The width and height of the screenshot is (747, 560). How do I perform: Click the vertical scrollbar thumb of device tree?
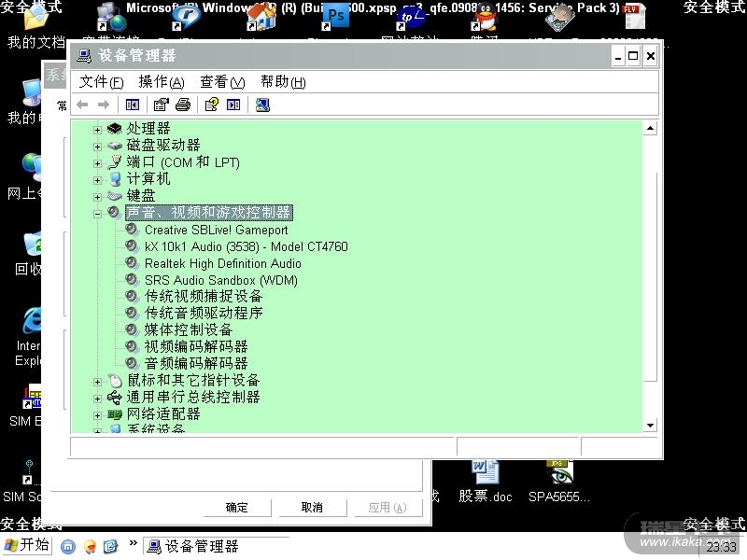650,276
